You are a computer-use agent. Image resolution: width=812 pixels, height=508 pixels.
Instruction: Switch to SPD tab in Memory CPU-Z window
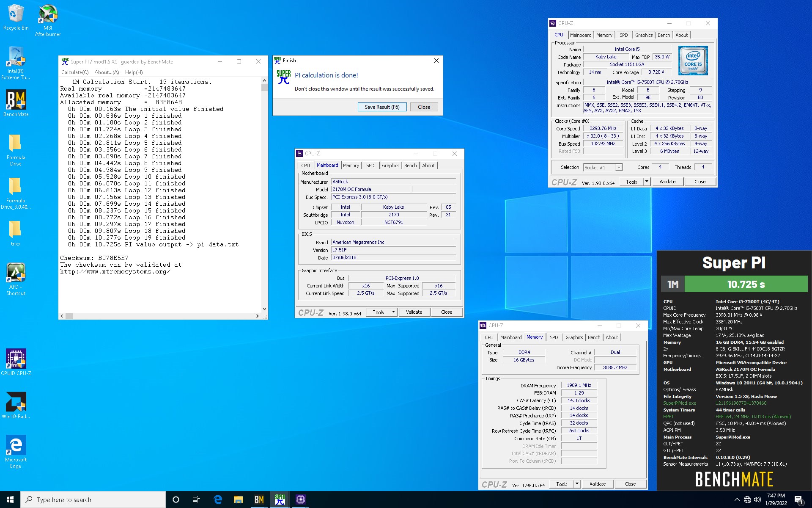554,337
